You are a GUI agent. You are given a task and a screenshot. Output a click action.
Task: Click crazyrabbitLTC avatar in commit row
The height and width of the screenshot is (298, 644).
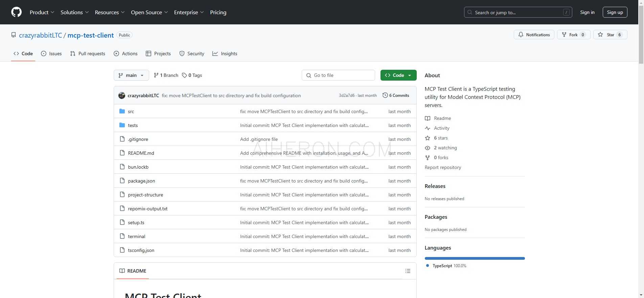click(x=122, y=95)
